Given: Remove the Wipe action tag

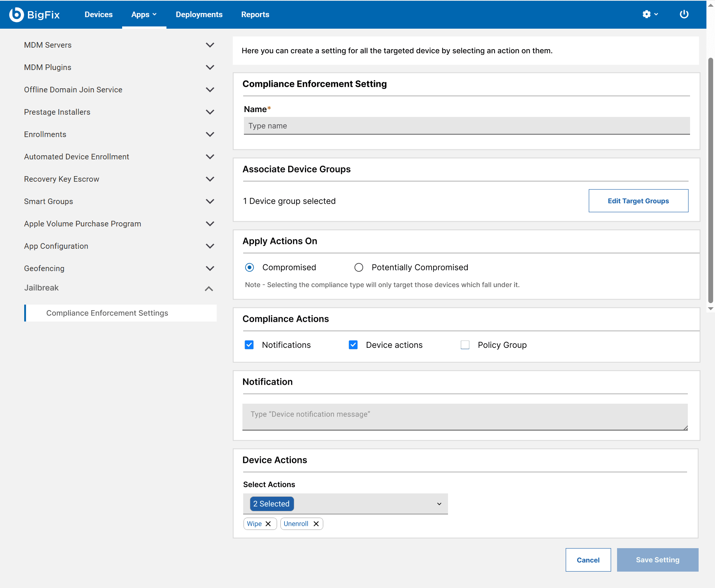Looking at the screenshot, I should (x=268, y=524).
